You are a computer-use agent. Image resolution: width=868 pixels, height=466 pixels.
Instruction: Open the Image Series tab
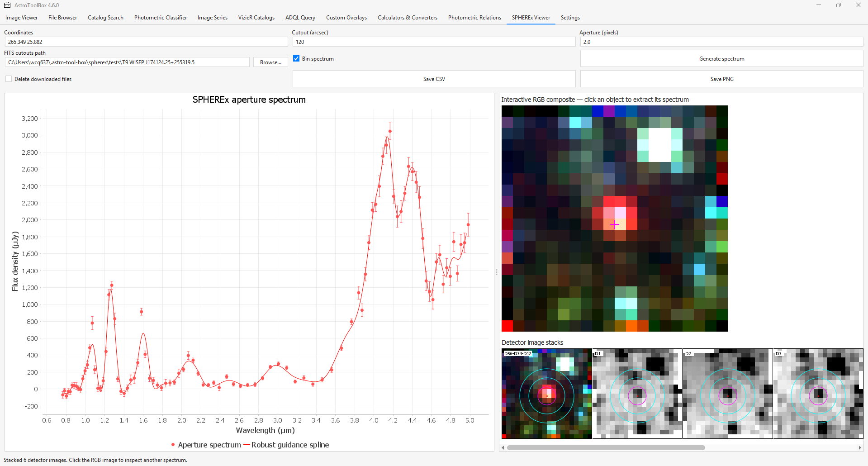click(x=213, y=18)
